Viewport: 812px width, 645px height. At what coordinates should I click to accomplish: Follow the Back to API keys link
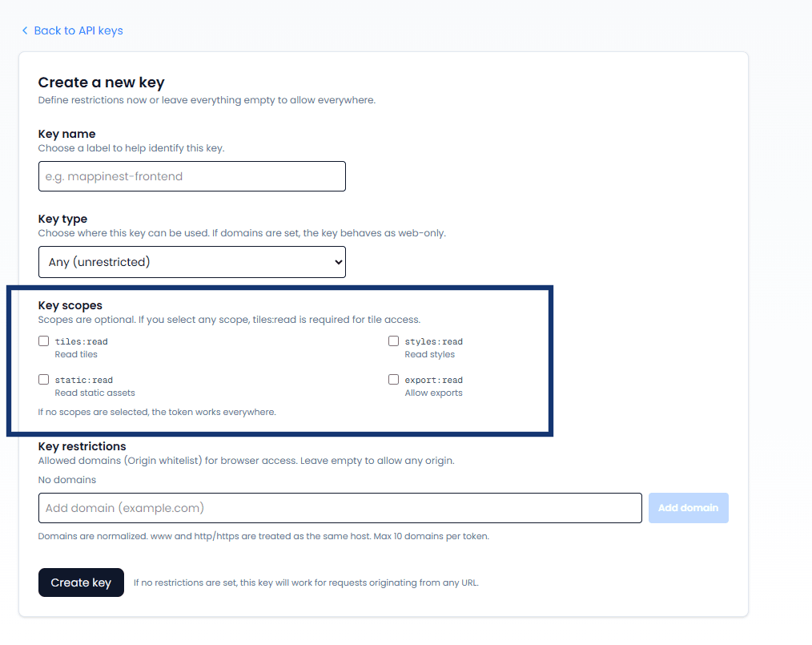(x=78, y=30)
